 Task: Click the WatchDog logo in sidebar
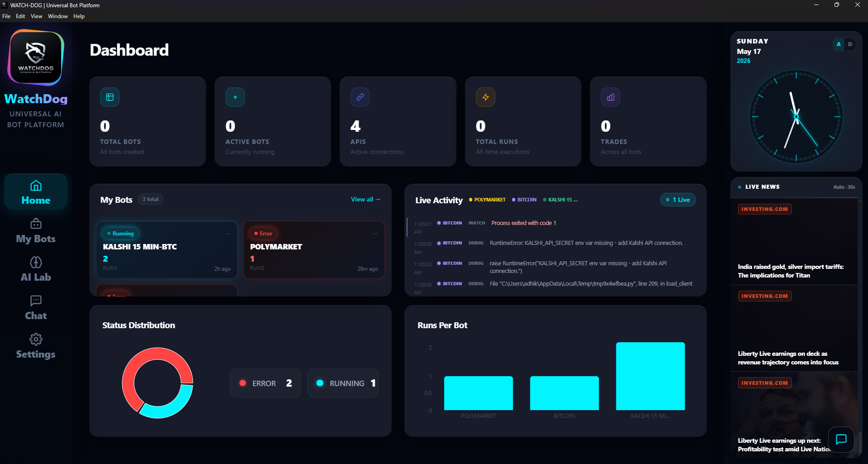(x=36, y=57)
